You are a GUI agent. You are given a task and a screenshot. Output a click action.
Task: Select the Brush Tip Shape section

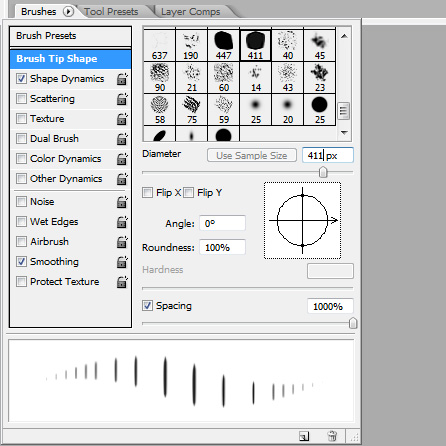(70, 59)
